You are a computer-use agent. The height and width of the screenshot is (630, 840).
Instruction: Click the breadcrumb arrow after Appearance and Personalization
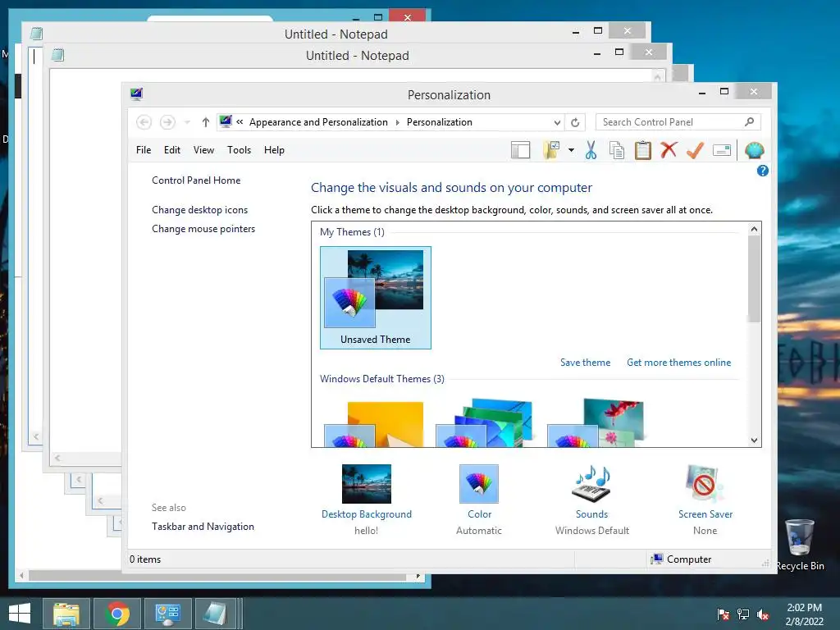click(398, 123)
